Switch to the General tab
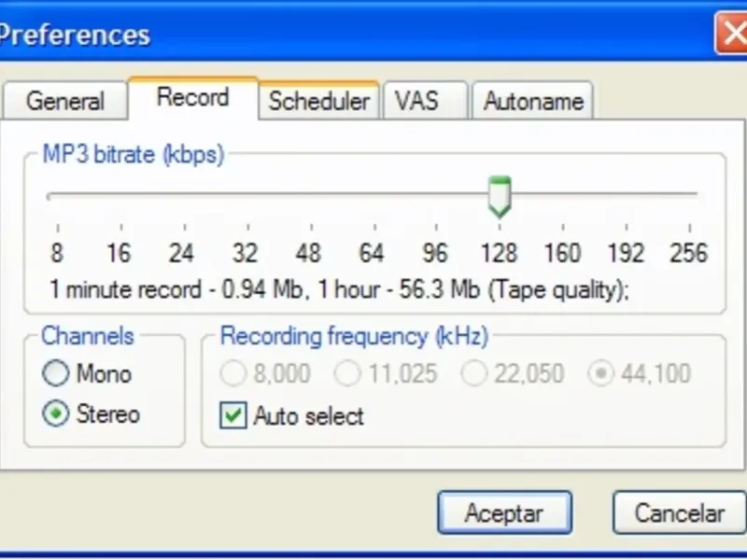The width and height of the screenshot is (747, 560). [63, 101]
